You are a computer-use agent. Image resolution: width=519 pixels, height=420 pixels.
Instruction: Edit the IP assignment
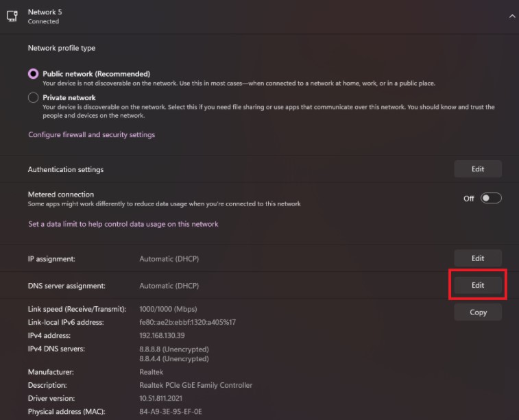click(478, 258)
